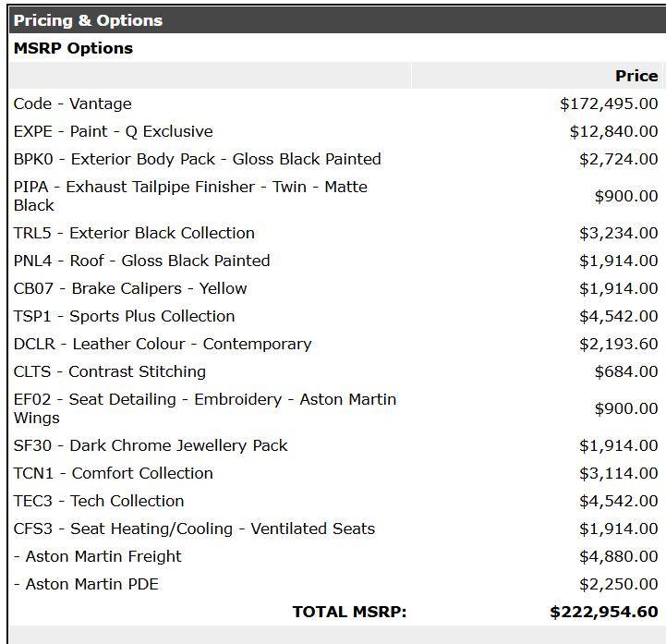Click the $172,495.00 Vantage price
The width and height of the screenshot is (666, 644).
[608, 103]
